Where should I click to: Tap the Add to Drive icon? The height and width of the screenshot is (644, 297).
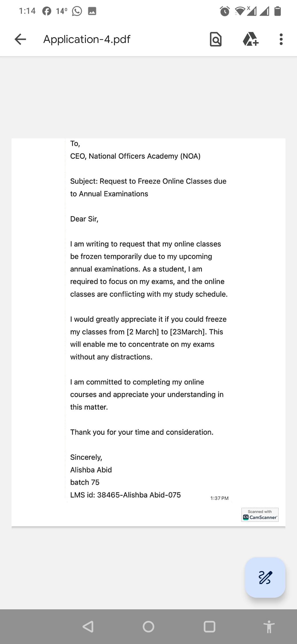[250, 39]
